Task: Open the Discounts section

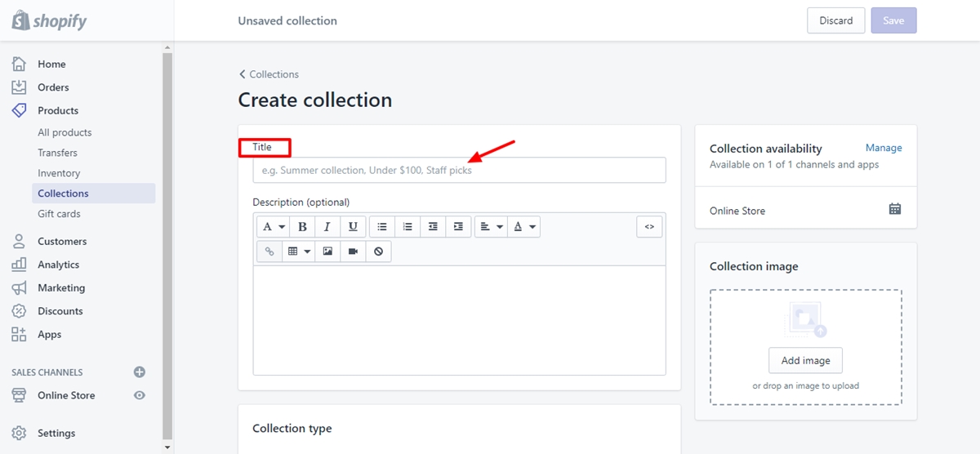Action: click(x=60, y=311)
